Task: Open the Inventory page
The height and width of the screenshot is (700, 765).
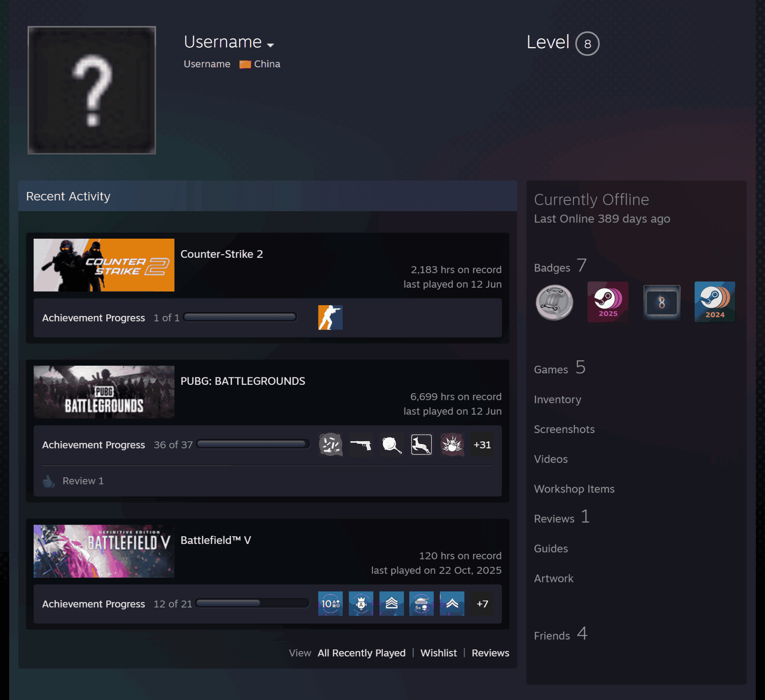Action: tap(557, 400)
